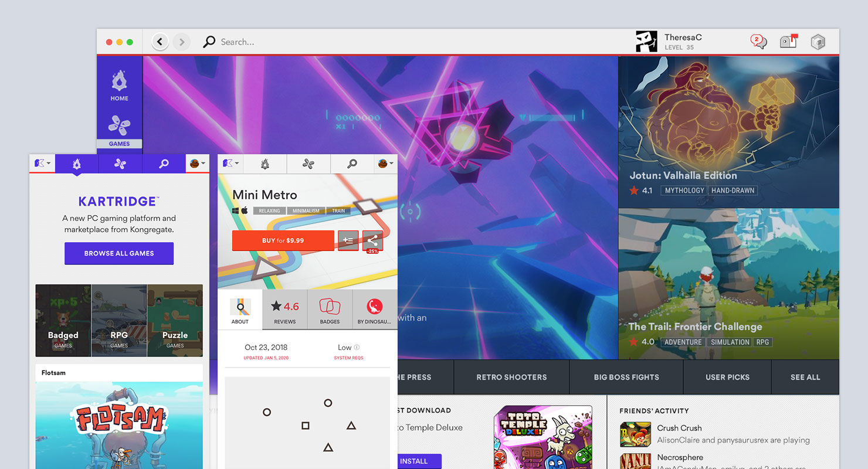
Task: Focus the Search... field in main window
Action: 237,42
